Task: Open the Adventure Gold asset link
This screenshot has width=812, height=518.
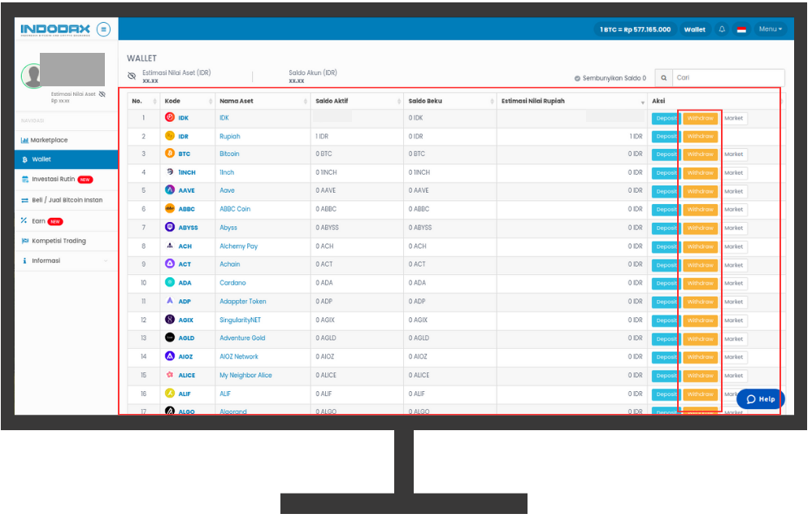Action: (242, 337)
